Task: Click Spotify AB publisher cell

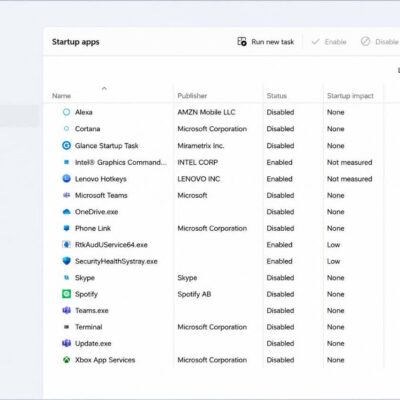Action: point(194,294)
